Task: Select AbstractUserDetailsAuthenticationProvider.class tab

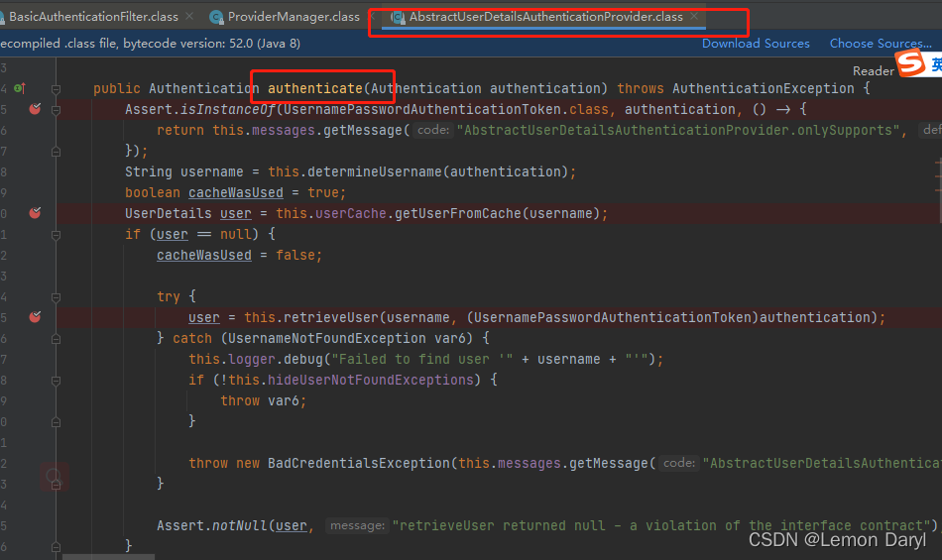Action: click(x=545, y=17)
